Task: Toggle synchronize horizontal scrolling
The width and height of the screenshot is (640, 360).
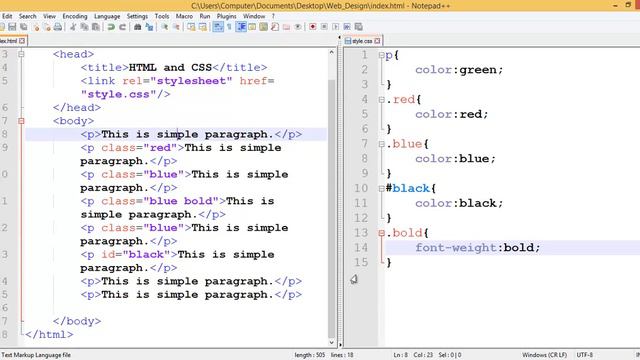Action: 202,27
